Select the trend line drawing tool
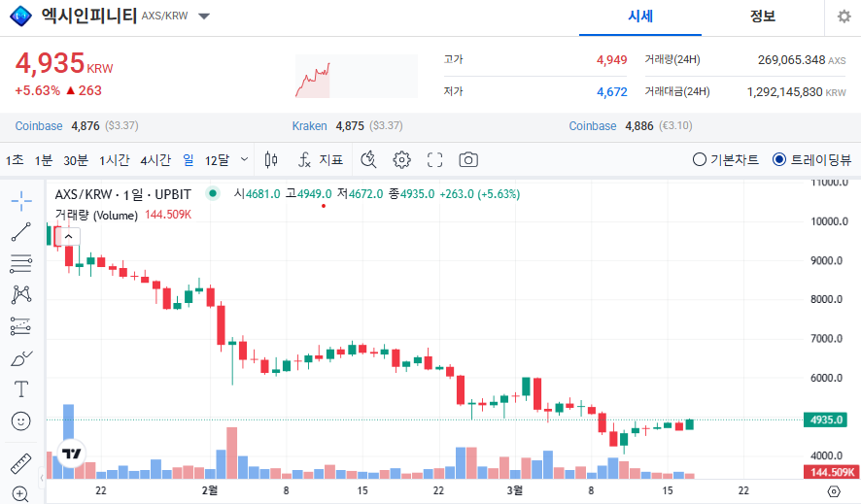The width and height of the screenshot is (861, 504). [x=21, y=232]
